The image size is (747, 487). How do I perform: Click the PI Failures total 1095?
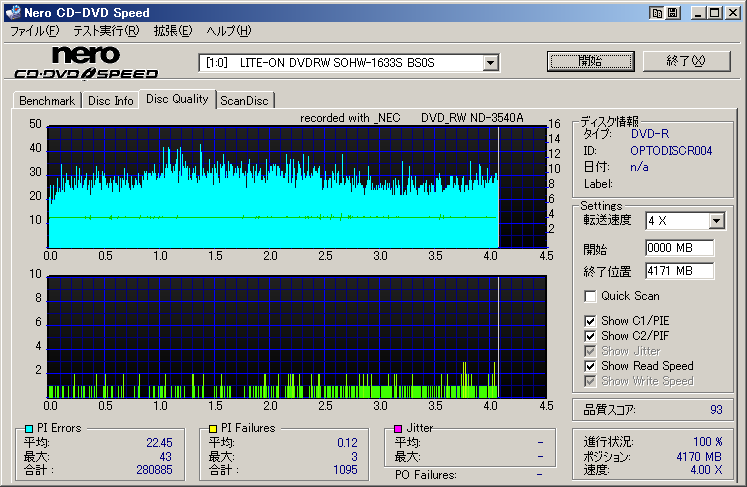(x=345, y=470)
